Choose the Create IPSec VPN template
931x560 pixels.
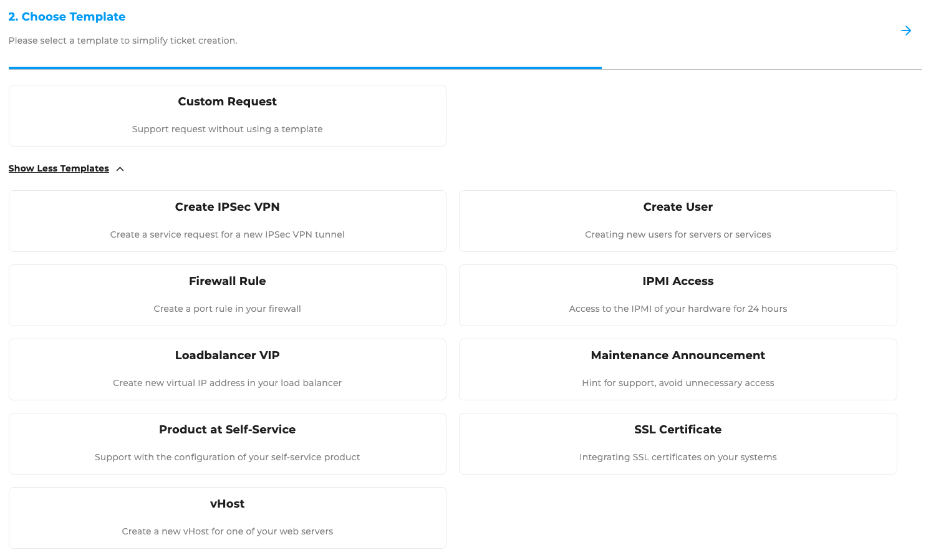tap(227, 221)
